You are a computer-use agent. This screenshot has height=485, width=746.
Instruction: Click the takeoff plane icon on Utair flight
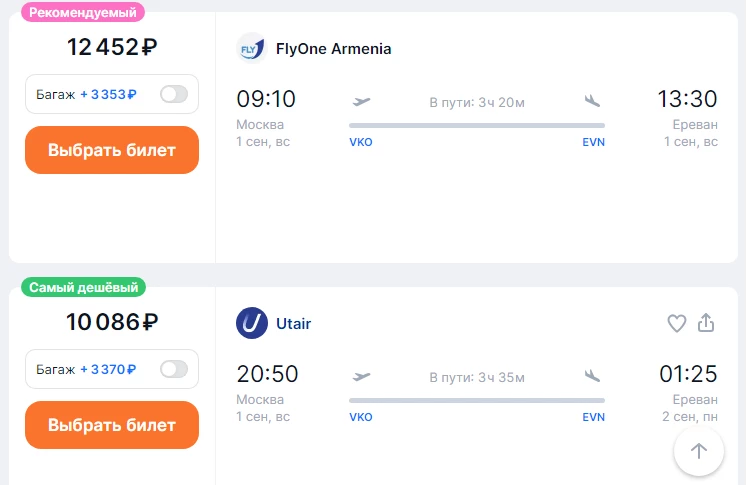pos(362,376)
